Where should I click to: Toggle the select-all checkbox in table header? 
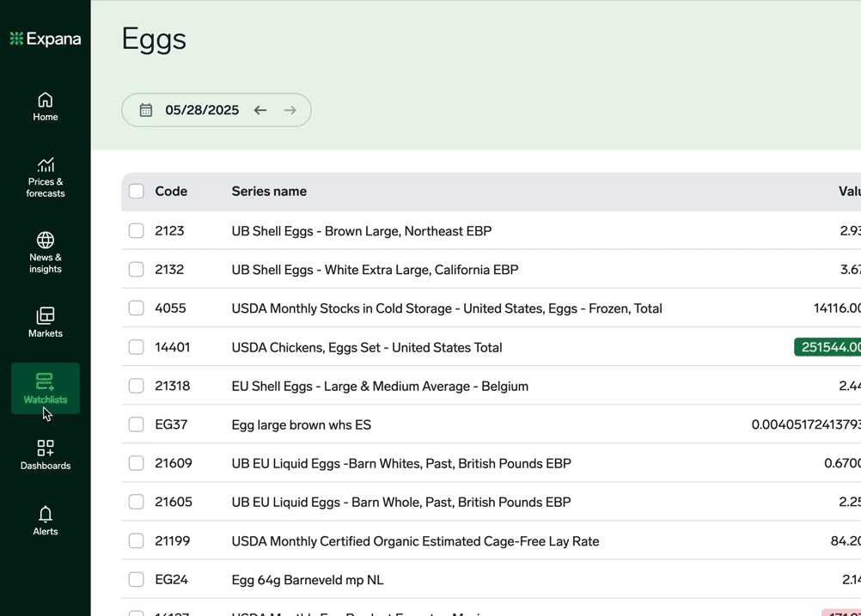tap(136, 191)
